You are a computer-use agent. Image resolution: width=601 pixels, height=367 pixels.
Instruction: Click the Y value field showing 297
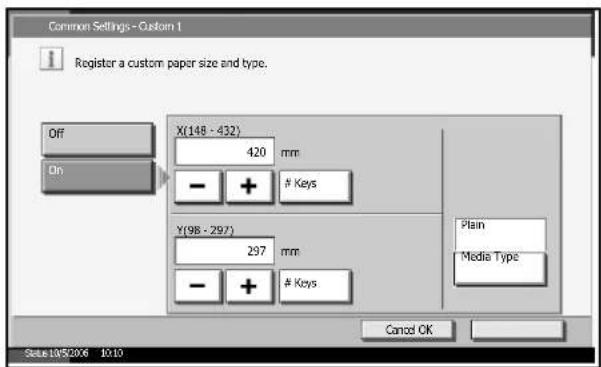click(x=225, y=251)
